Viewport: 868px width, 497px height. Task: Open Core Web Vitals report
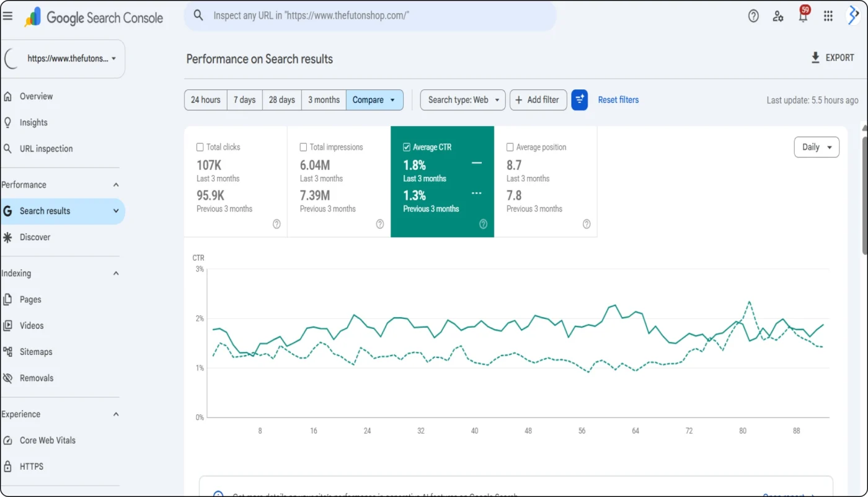[48, 440]
